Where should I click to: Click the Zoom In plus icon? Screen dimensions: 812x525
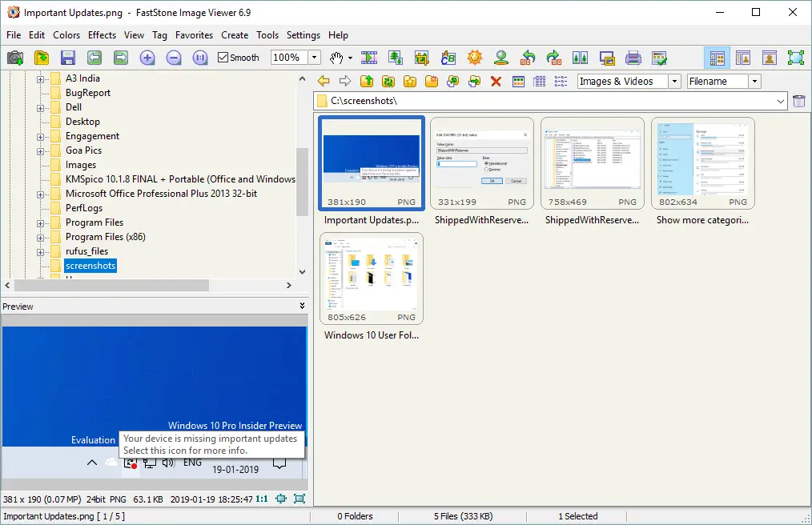(147, 58)
